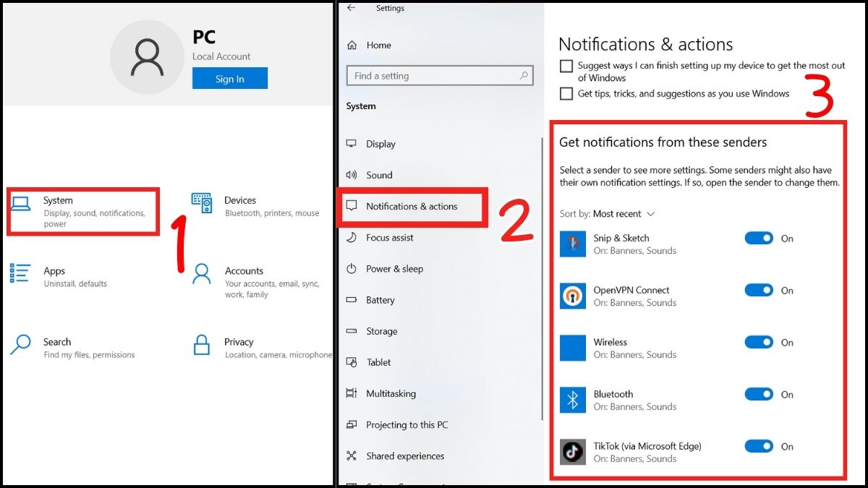This screenshot has width=868, height=488.
Task: Click the Display monitor icon
Action: point(352,144)
